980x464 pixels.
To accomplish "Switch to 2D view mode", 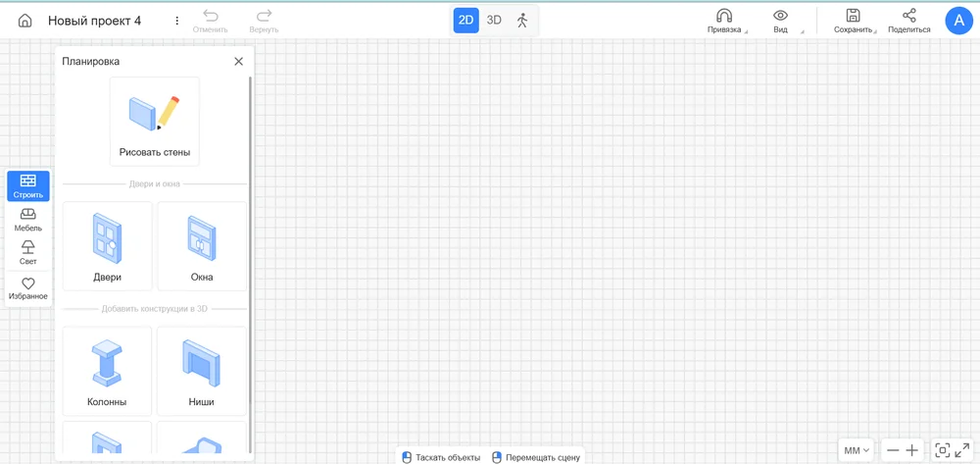I will pos(466,20).
